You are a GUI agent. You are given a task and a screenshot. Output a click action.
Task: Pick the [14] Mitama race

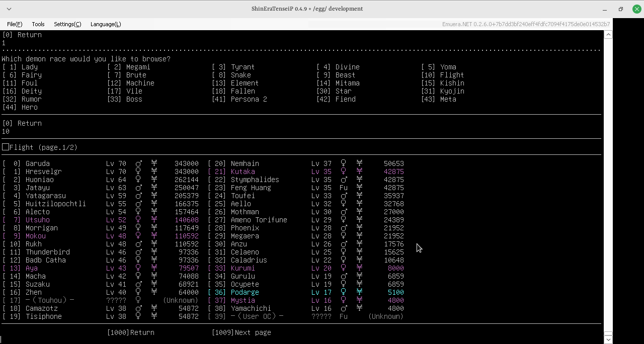click(338, 83)
